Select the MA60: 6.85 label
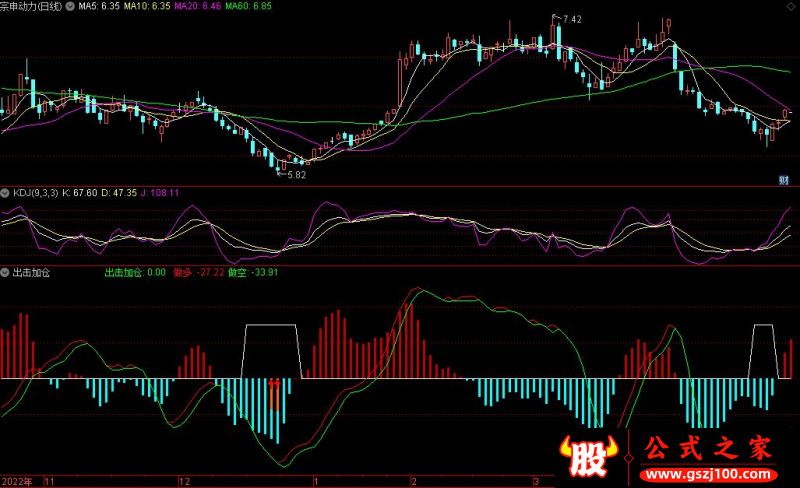Screen dimensions: 800x488 coord(248,7)
